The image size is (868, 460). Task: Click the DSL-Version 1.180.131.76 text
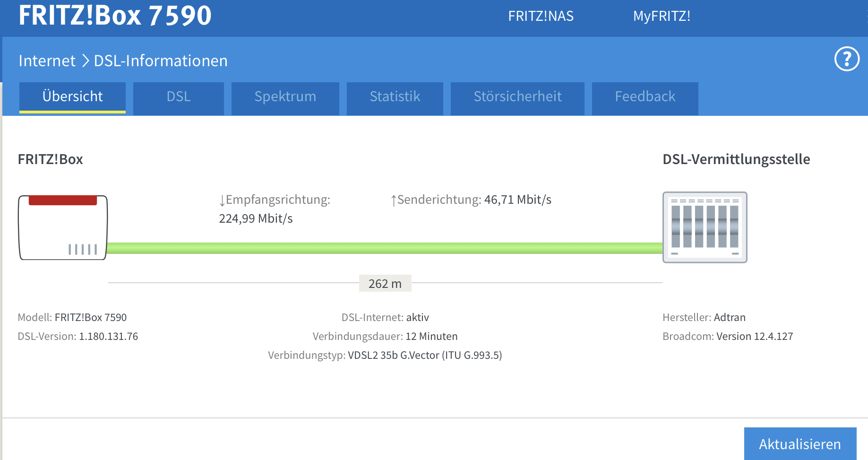point(78,336)
